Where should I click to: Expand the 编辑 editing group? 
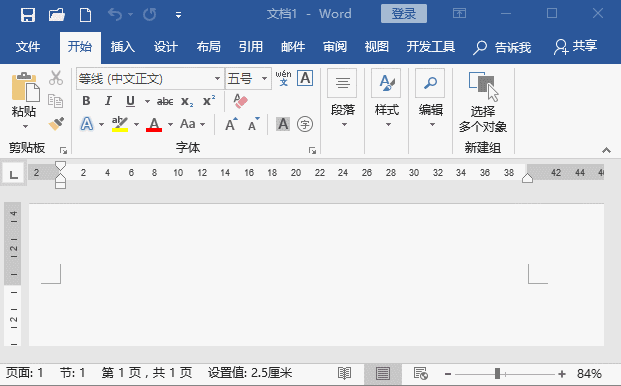[431, 99]
